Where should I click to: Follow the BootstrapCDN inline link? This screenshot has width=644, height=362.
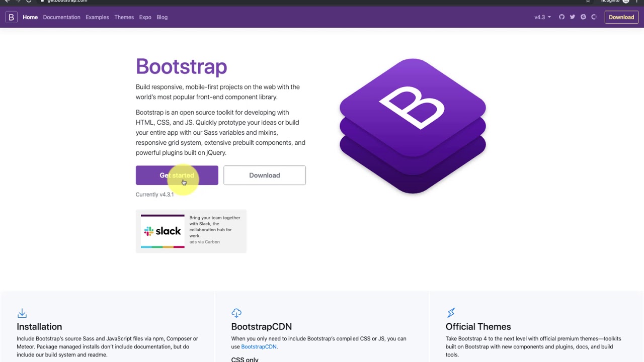259,346
